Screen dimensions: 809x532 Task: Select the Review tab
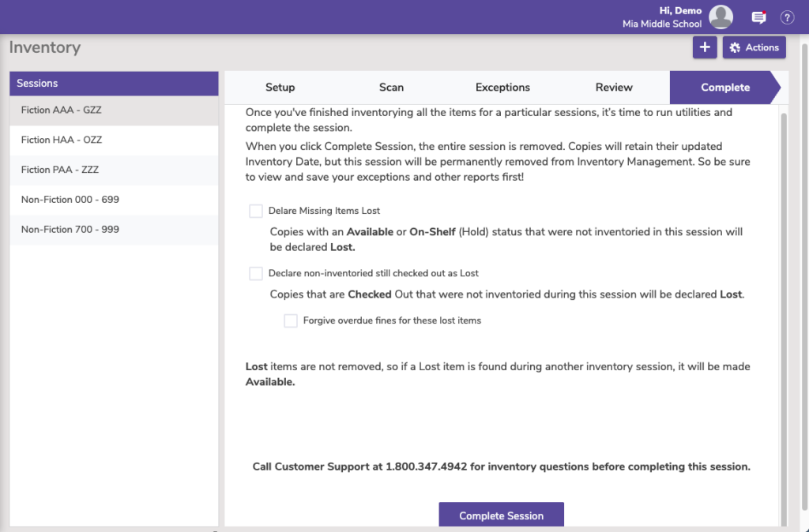coord(614,88)
